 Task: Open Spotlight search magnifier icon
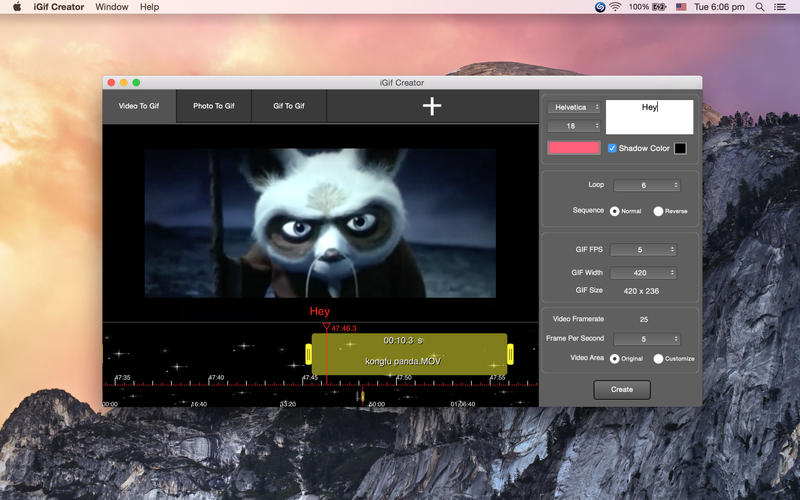pos(760,7)
